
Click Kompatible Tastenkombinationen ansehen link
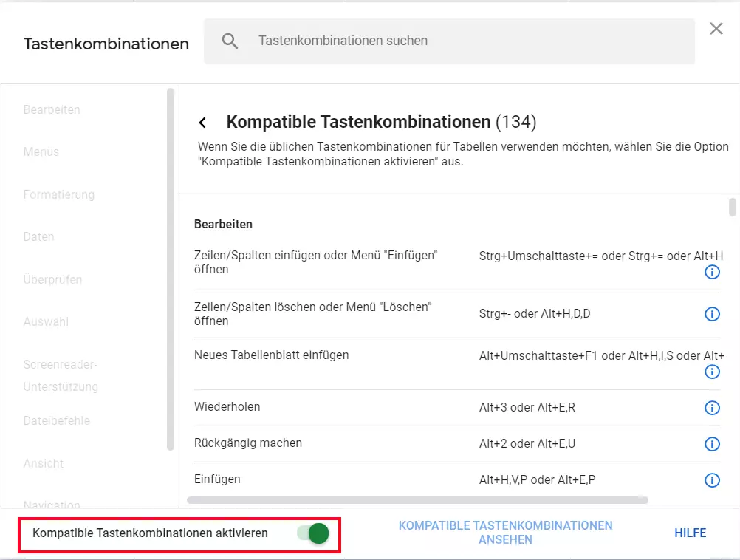(x=505, y=533)
